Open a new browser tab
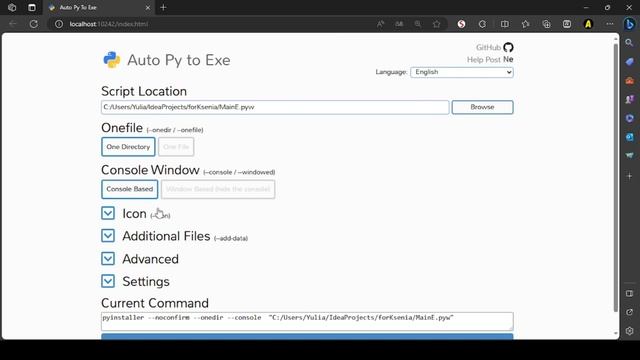This screenshot has width=640, height=360. coord(163,8)
